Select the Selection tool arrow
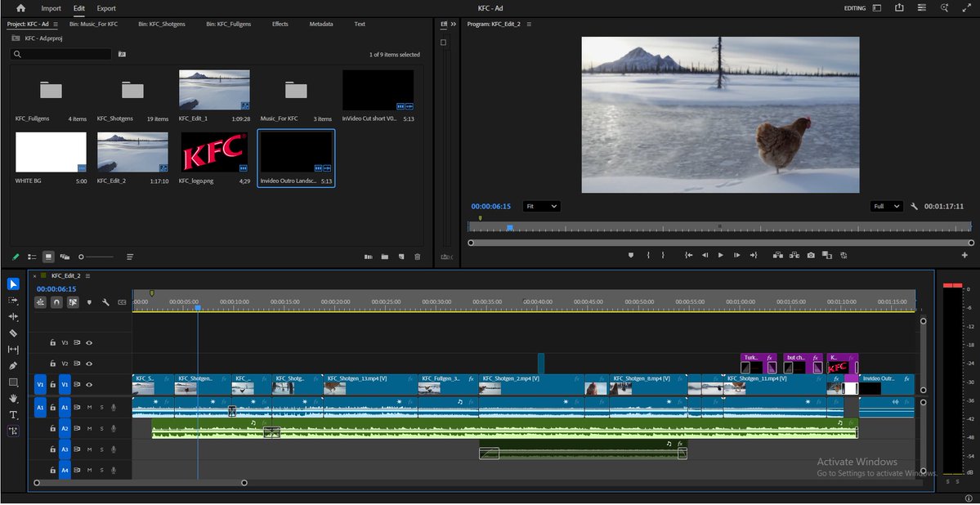The image size is (980, 505). coord(13,284)
